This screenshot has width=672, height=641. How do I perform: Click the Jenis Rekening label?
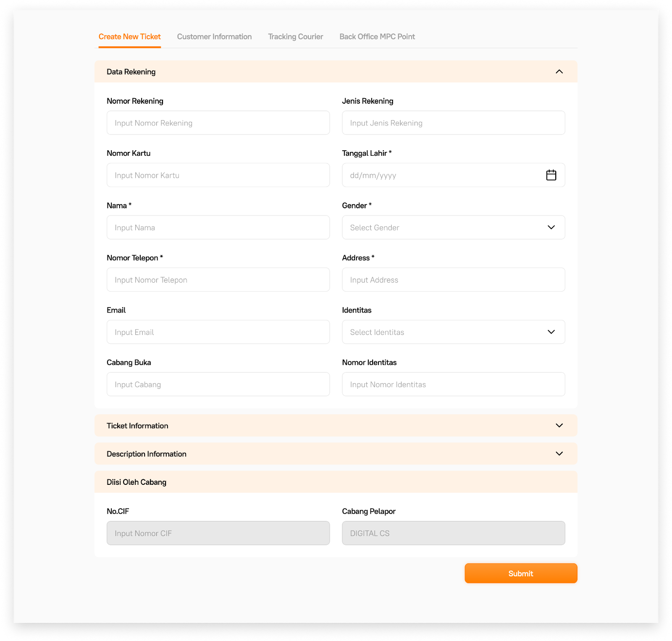click(367, 101)
